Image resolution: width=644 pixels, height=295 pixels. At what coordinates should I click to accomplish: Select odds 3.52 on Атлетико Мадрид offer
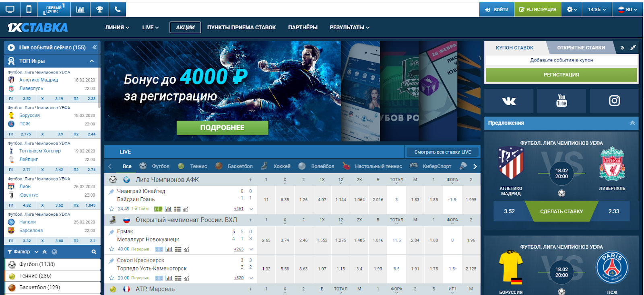tap(509, 211)
